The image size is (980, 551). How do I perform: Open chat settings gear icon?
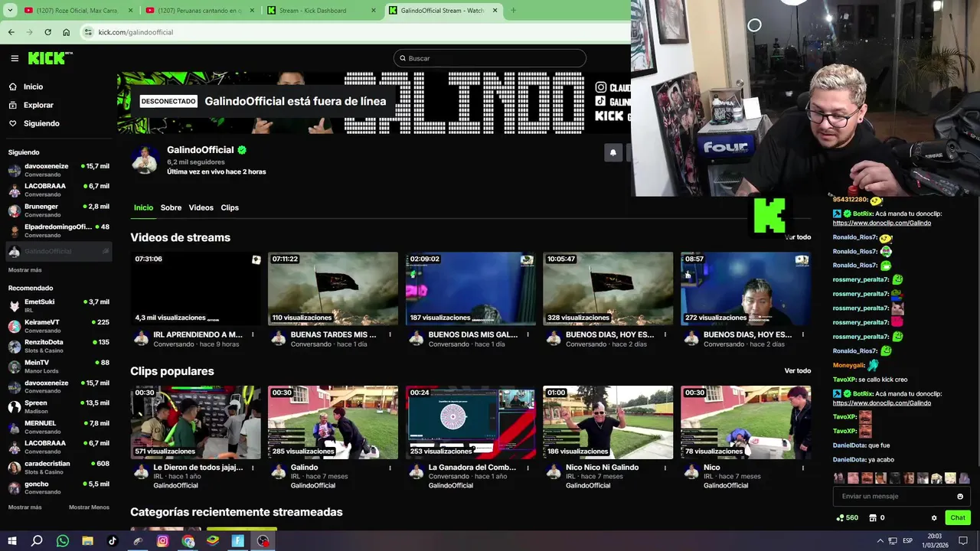[934, 518]
